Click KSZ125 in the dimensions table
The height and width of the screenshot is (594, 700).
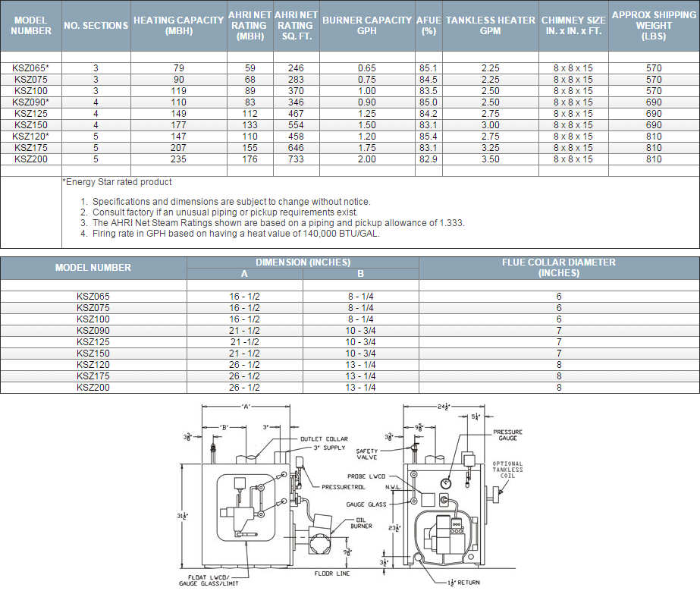93,342
